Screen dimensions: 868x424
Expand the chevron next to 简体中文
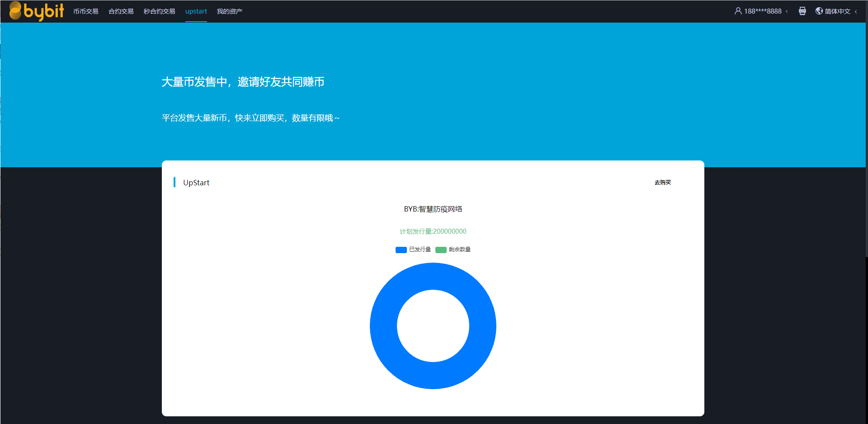pos(856,11)
